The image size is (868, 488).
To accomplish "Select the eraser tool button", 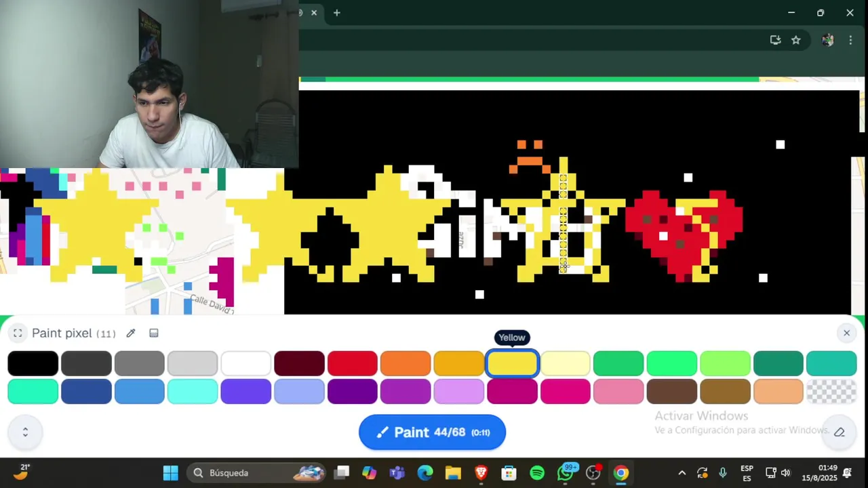I will (x=839, y=432).
